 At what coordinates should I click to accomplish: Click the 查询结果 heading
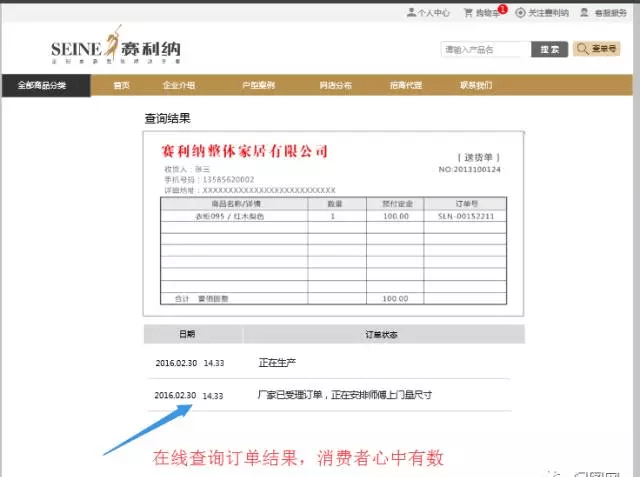click(x=167, y=119)
